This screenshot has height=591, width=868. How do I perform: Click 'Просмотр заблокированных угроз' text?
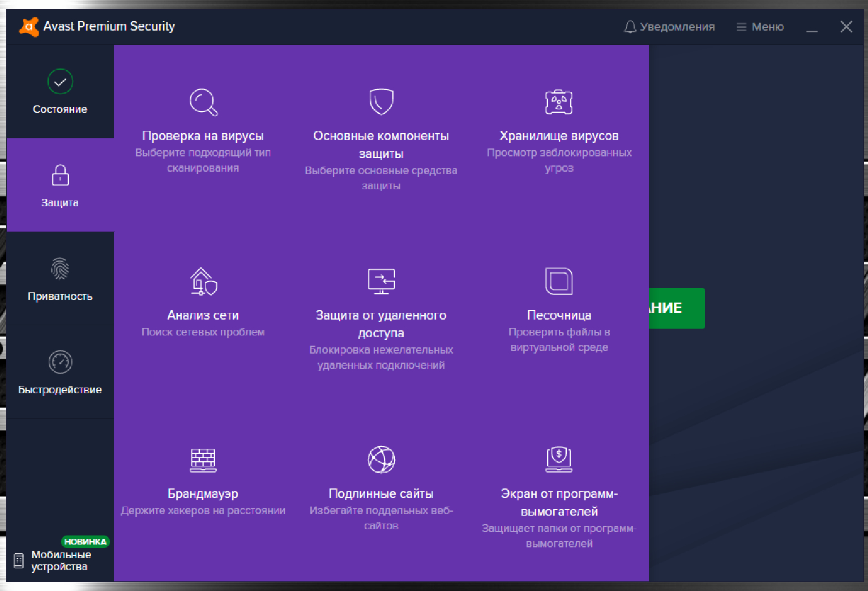click(x=559, y=160)
